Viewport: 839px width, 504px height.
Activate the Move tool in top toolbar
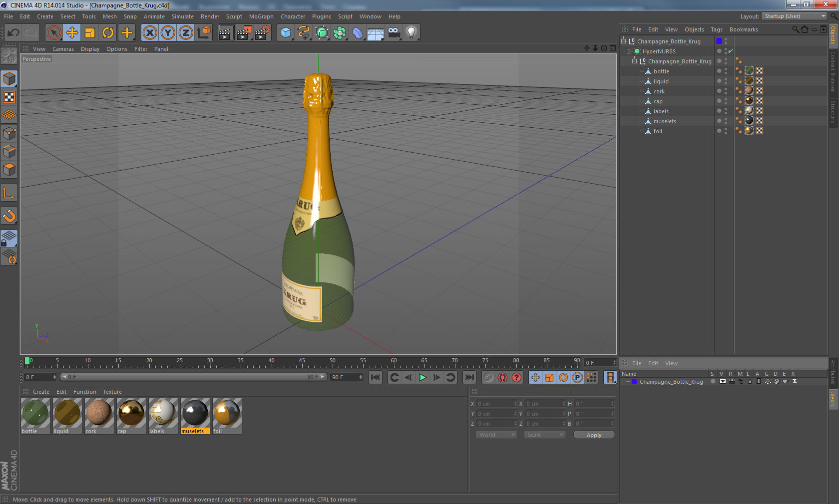pyautogui.click(x=72, y=33)
